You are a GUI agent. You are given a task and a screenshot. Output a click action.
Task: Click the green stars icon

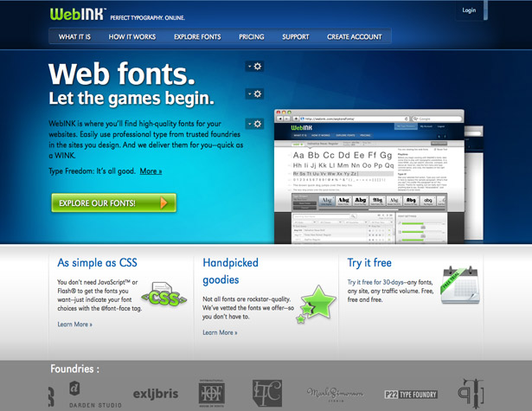317,304
